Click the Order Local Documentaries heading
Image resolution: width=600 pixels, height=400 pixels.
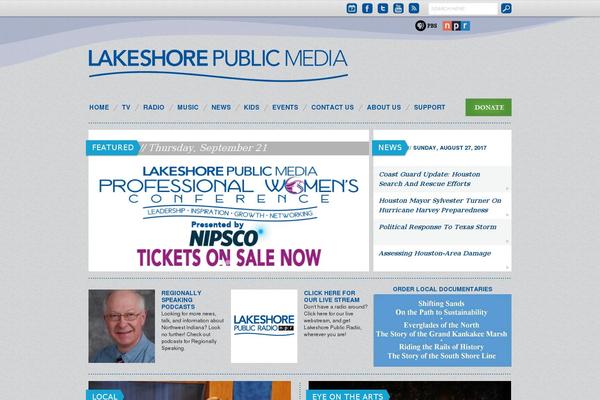pyautogui.click(x=442, y=289)
